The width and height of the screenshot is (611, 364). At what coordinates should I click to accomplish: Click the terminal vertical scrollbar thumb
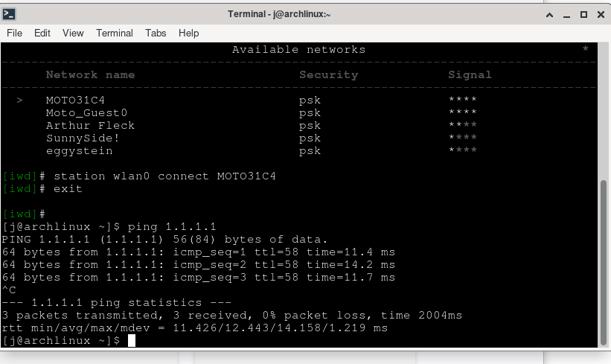pos(604,263)
